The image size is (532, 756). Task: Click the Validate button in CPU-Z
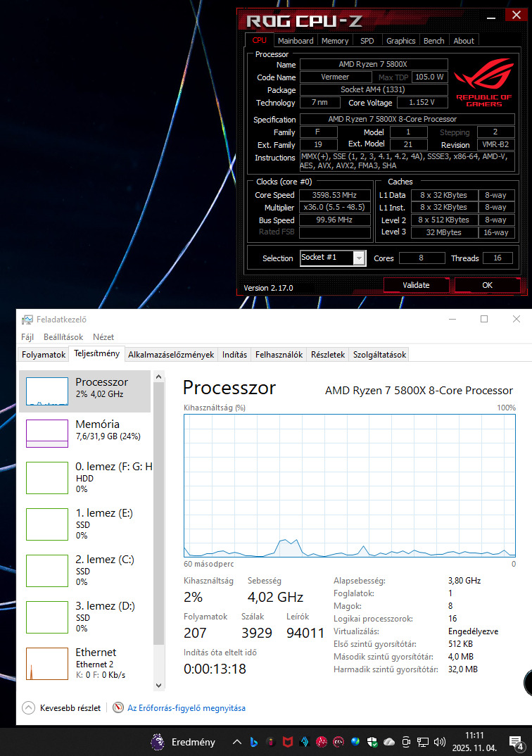point(416,285)
